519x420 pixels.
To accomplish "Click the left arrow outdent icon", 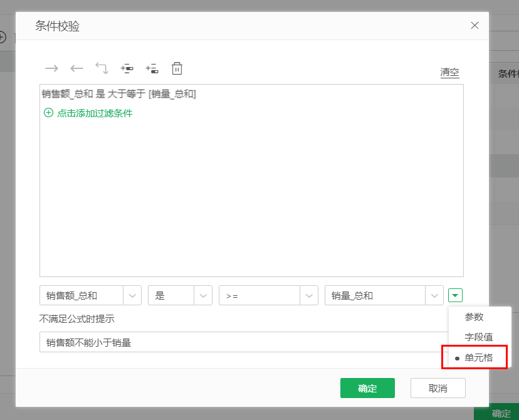I will (x=76, y=68).
